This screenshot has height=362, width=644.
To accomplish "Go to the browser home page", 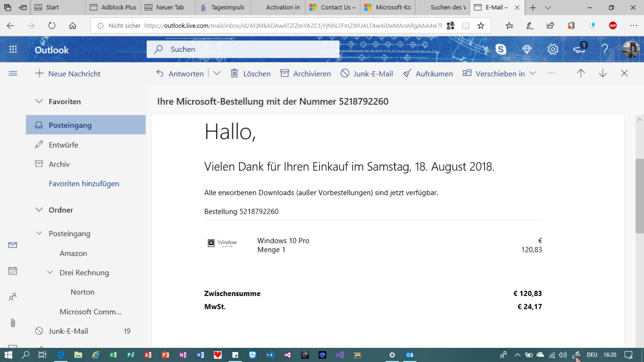I will [x=72, y=25].
